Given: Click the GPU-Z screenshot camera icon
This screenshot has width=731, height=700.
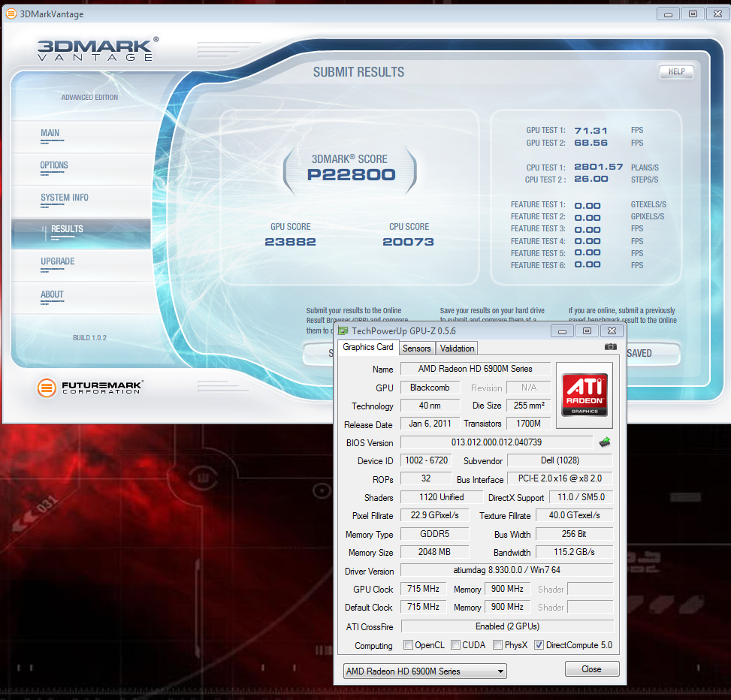Looking at the screenshot, I should [x=610, y=347].
